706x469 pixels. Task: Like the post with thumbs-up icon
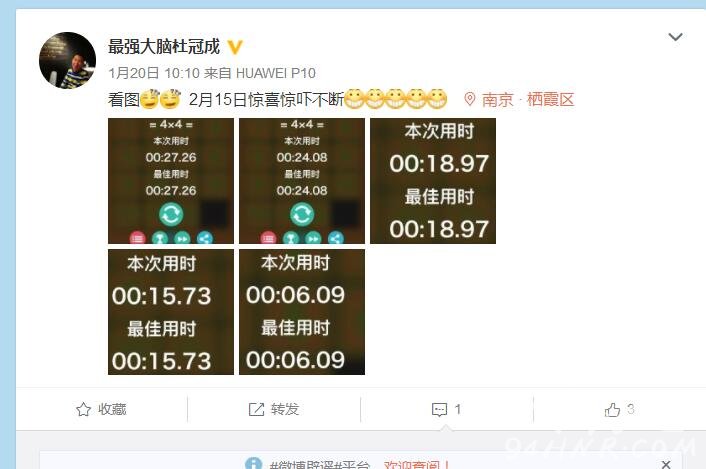[612, 409]
